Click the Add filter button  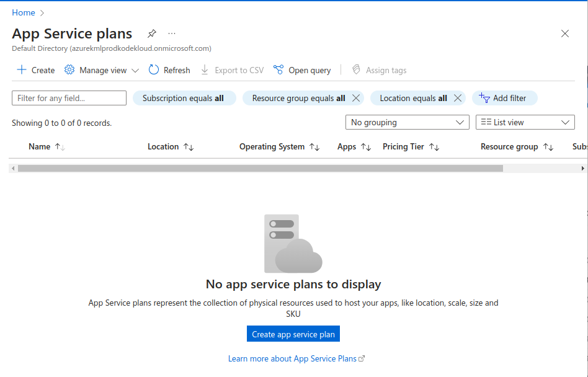[504, 98]
